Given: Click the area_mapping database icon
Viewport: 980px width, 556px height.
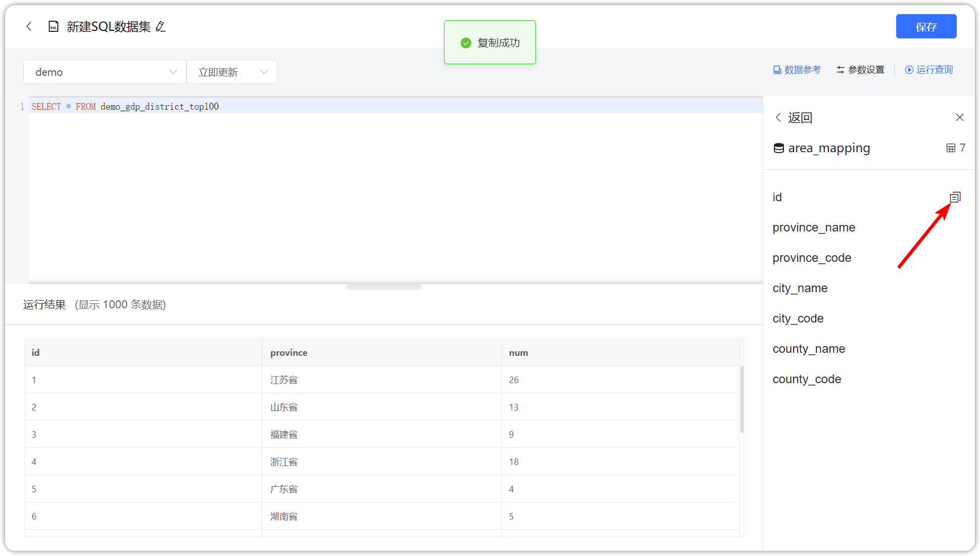Looking at the screenshot, I should [779, 148].
